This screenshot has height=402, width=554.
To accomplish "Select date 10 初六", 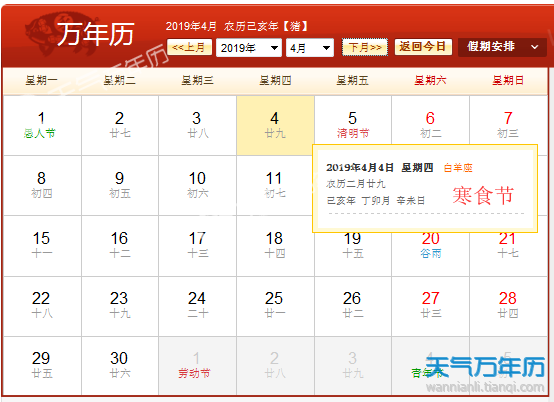I will [197, 185].
